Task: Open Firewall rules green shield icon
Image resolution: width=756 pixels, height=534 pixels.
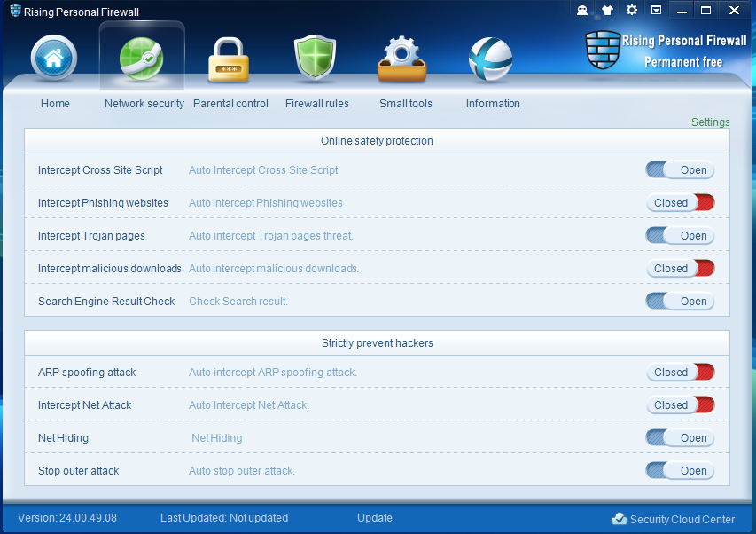Action: click(316, 58)
